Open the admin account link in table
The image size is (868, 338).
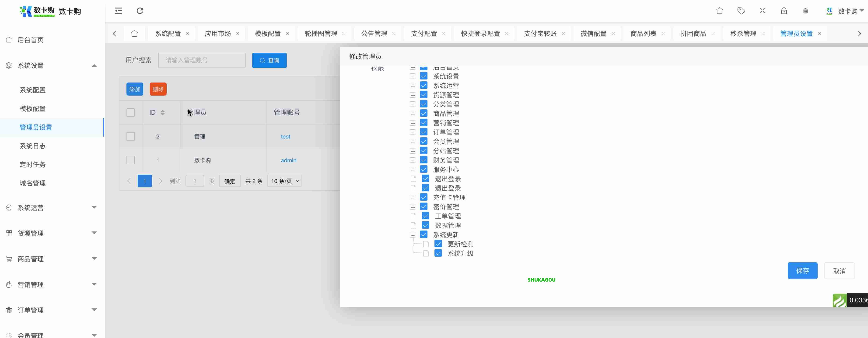pos(288,160)
